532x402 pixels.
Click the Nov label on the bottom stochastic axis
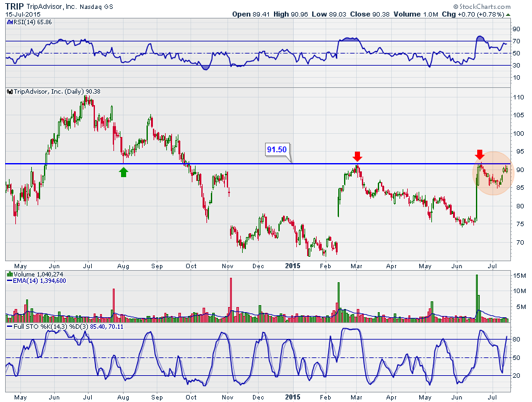[227, 398]
